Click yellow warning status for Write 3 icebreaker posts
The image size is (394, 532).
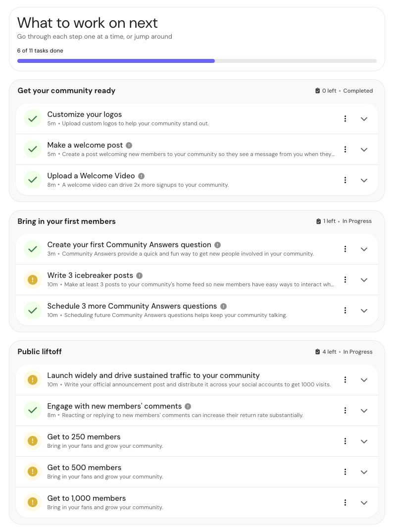pos(33,280)
